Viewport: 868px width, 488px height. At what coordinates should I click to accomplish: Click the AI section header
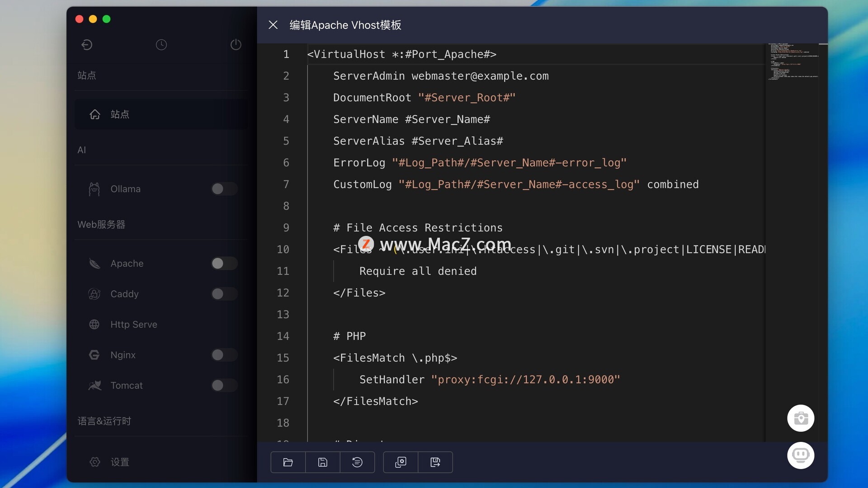(x=81, y=150)
